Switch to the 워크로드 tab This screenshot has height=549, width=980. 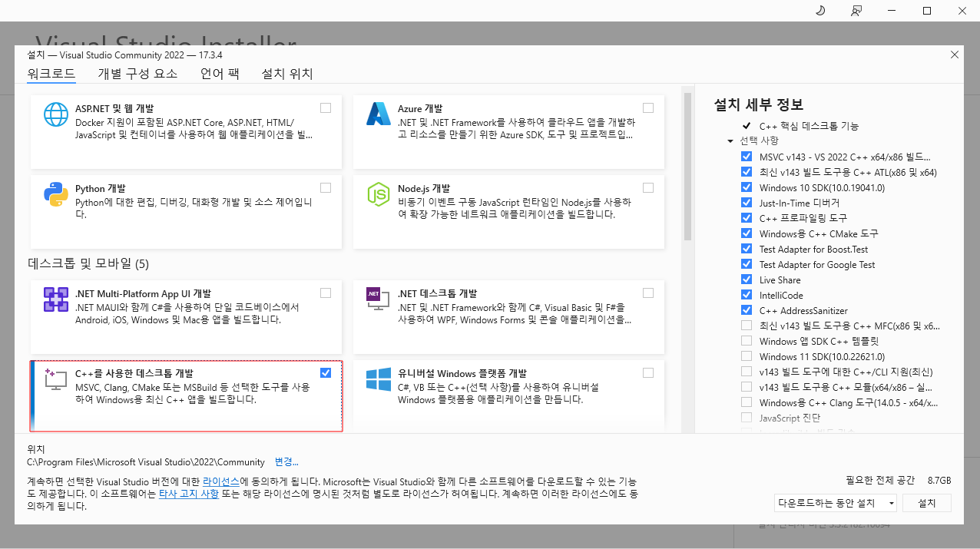(x=51, y=74)
